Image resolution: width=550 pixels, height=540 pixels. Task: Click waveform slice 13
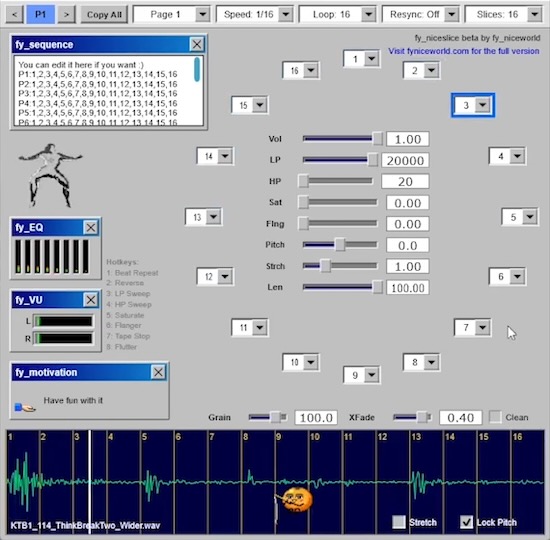[x=427, y=481]
